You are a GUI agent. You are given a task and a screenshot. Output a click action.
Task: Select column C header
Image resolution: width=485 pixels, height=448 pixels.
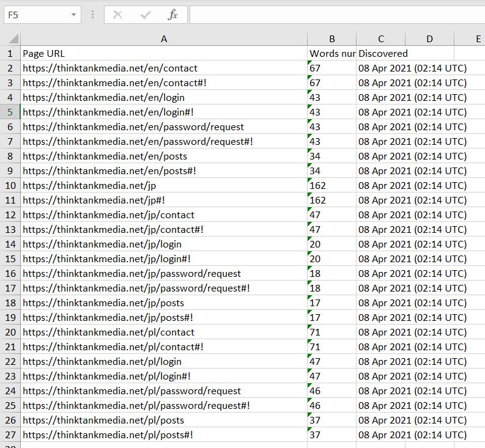point(381,39)
